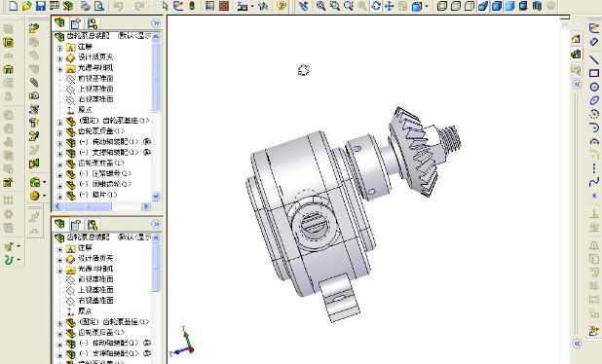This screenshot has height=364, width=602.
Task: Open the View Orientation dropdown arrow
Action: (x=427, y=6)
